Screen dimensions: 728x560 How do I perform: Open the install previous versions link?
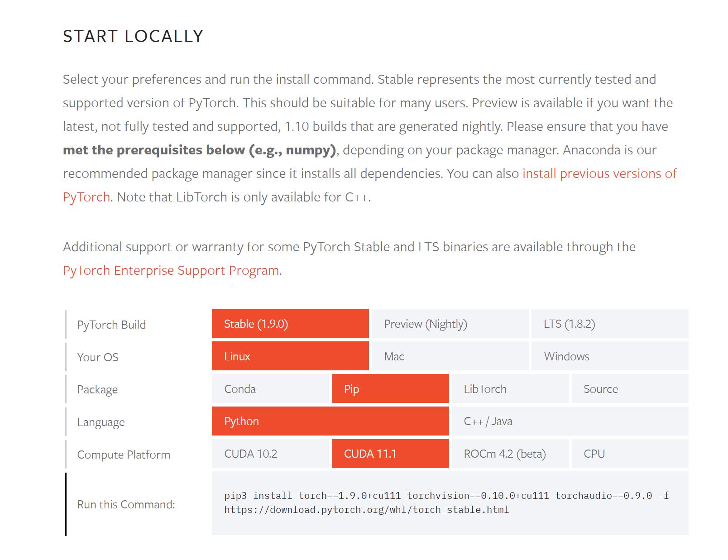click(x=599, y=173)
